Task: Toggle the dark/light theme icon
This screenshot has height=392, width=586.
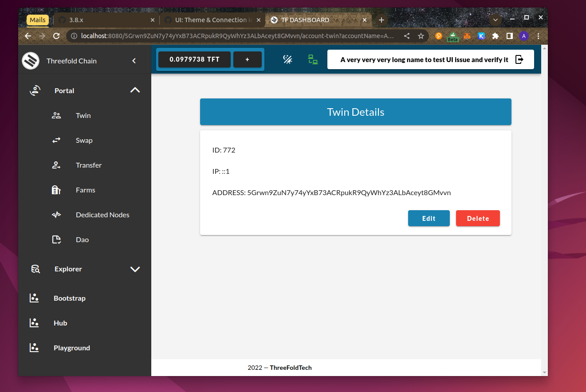Action: (x=287, y=59)
